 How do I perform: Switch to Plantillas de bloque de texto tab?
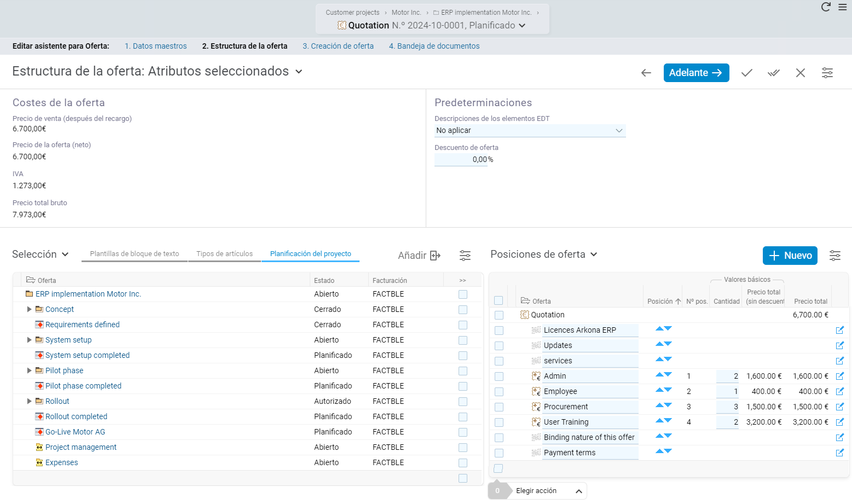coord(135,254)
